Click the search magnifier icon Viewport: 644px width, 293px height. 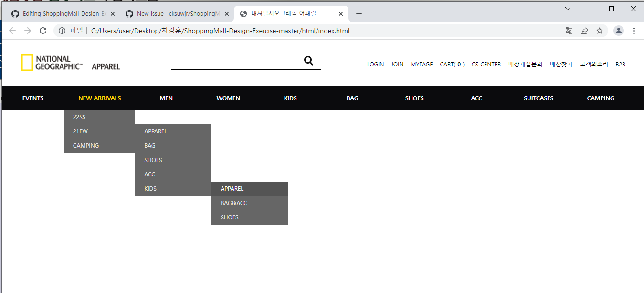tap(308, 61)
